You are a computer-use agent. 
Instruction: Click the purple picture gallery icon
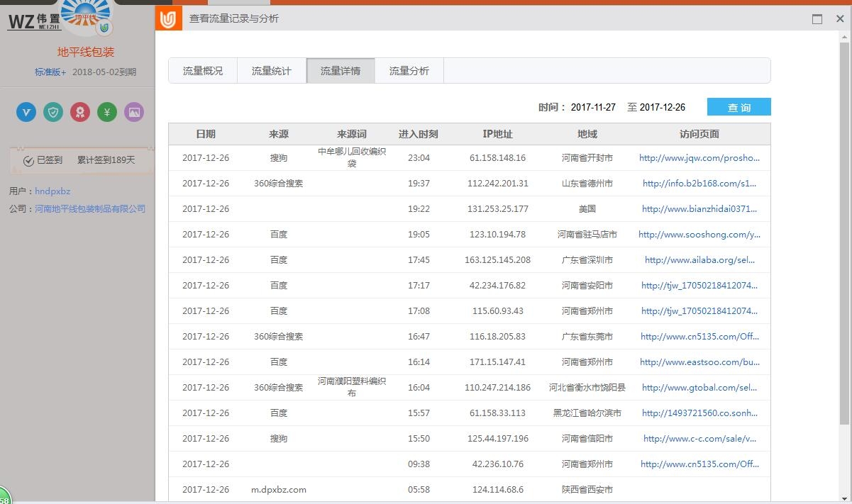pos(134,112)
